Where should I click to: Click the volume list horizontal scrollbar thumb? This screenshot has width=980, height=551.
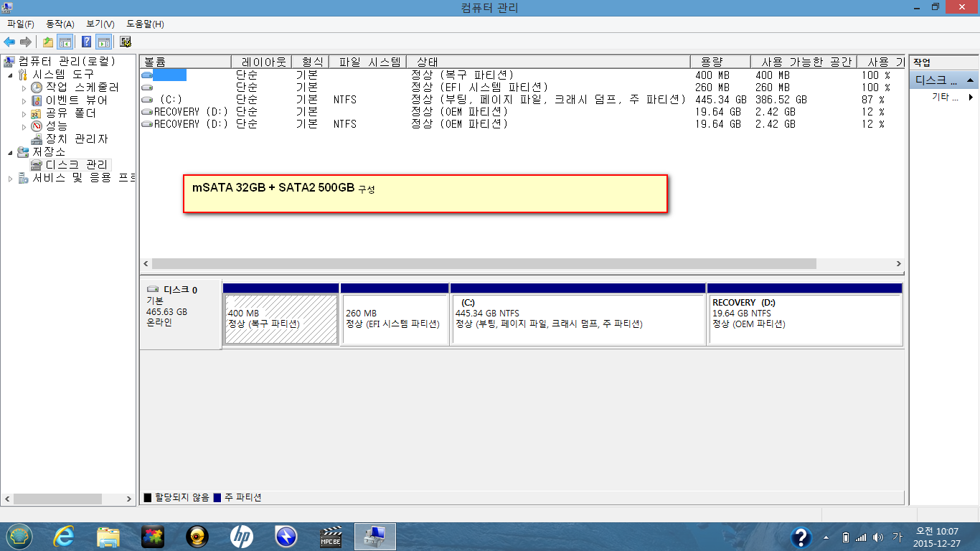click(484, 264)
